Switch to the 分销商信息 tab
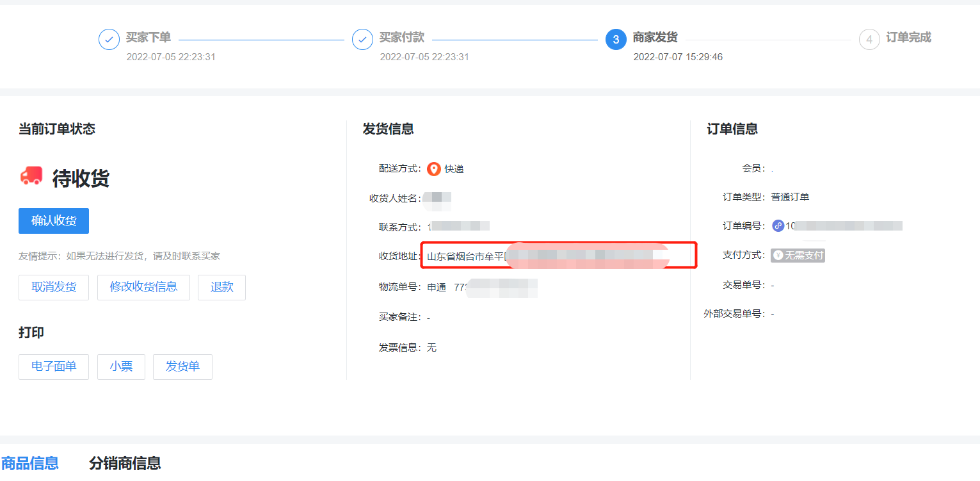Viewport: 980px width, 481px height. (125, 463)
